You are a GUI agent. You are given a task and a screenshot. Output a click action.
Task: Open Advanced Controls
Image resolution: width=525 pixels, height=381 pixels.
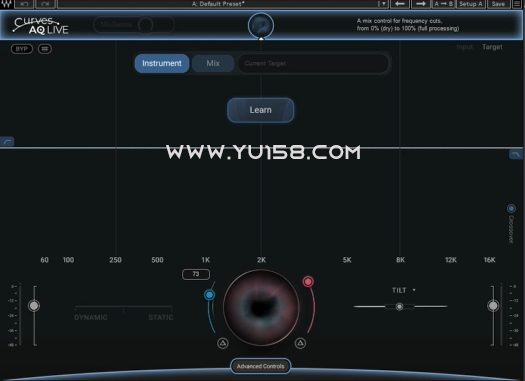coord(260,366)
